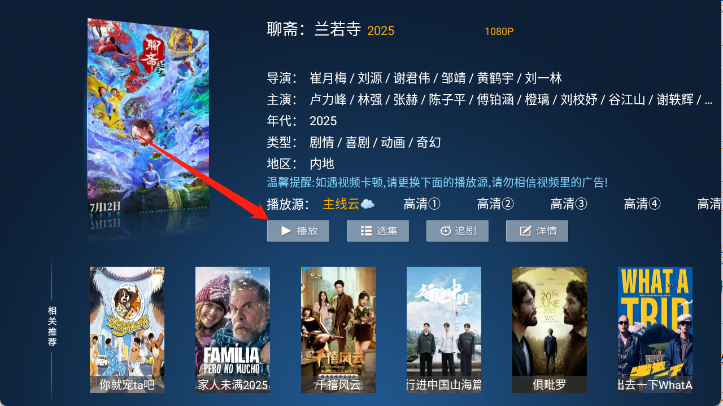Image resolution: width=723 pixels, height=406 pixels.
Task: Click the play triangle icon in 播放 button
Action: point(286,231)
